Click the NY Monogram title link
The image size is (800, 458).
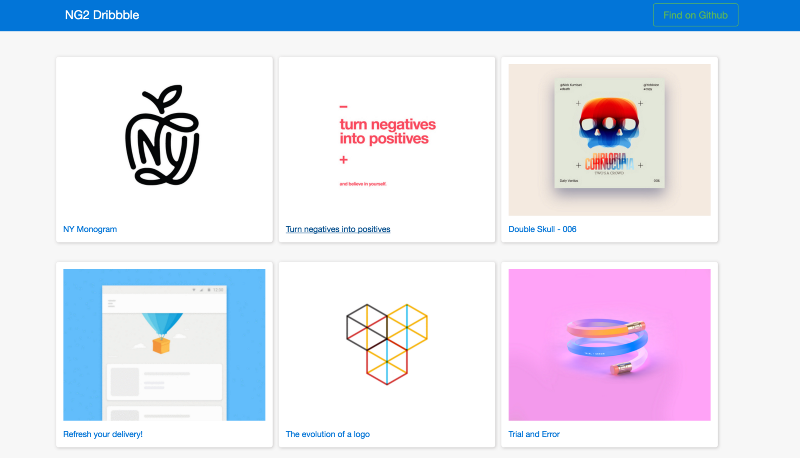pyautogui.click(x=90, y=229)
